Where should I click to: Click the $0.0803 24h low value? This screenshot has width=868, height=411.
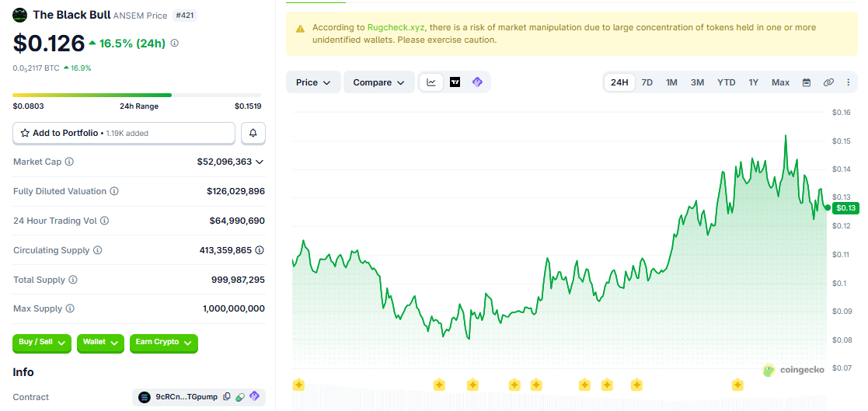click(28, 106)
